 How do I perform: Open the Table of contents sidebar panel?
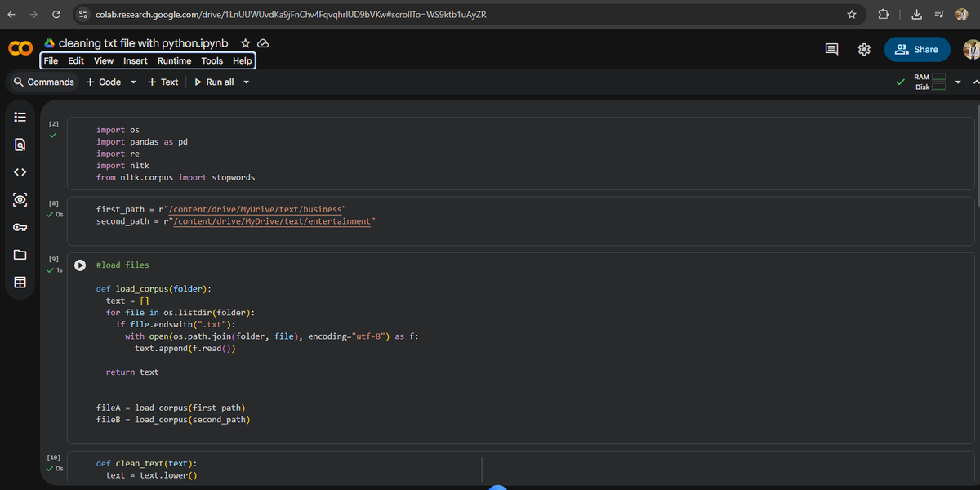tap(20, 117)
